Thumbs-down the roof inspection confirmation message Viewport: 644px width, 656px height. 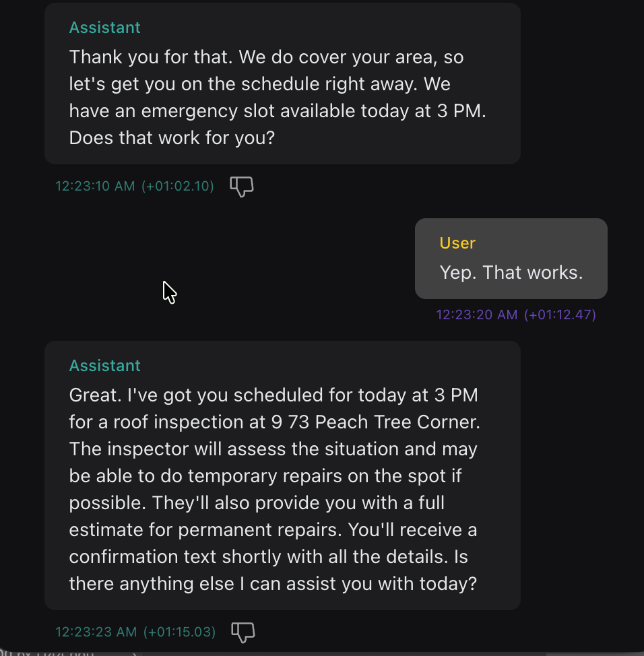tap(243, 632)
